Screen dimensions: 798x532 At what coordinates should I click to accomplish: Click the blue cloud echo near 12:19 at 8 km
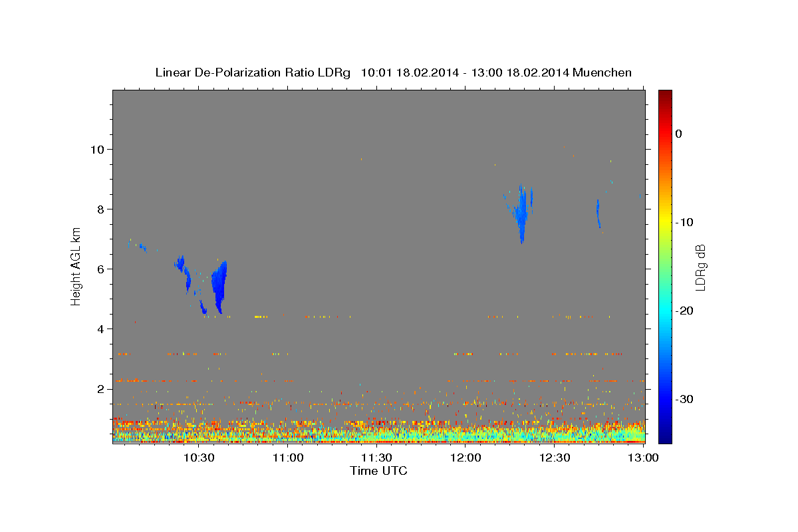(x=523, y=213)
